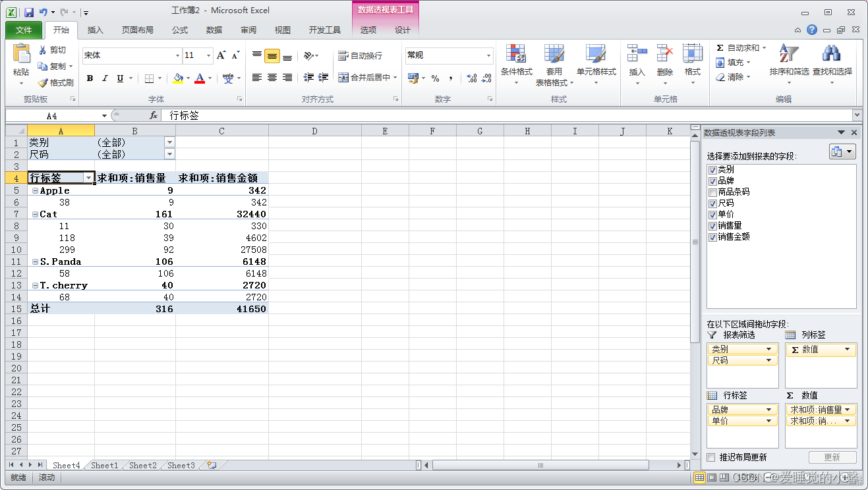Click the Clear (清除) button
The height and width of the screenshot is (490, 868).
click(733, 77)
